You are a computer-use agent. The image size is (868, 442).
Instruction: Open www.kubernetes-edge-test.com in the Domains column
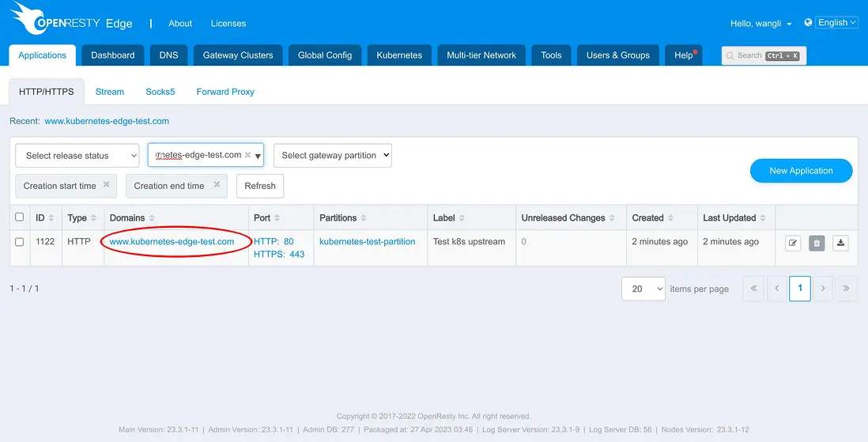(x=172, y=241)
